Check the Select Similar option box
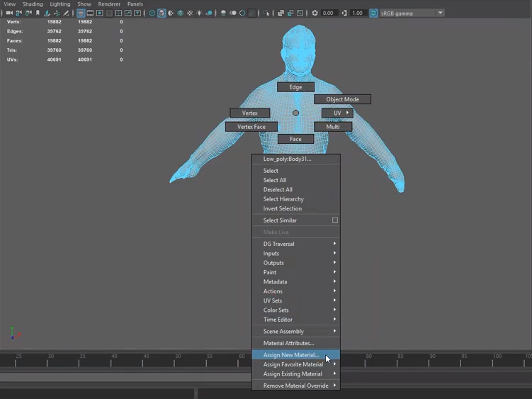 (335, 220)
